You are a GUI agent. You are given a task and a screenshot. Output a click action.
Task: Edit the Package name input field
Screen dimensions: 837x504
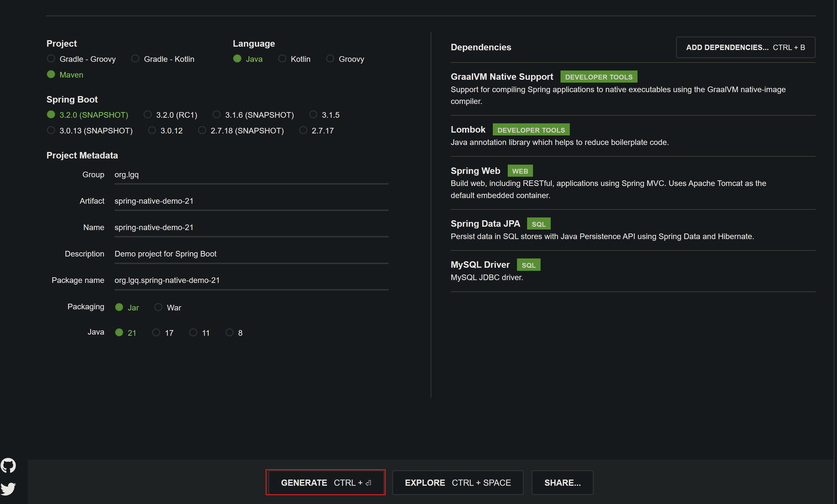point(251,281)
